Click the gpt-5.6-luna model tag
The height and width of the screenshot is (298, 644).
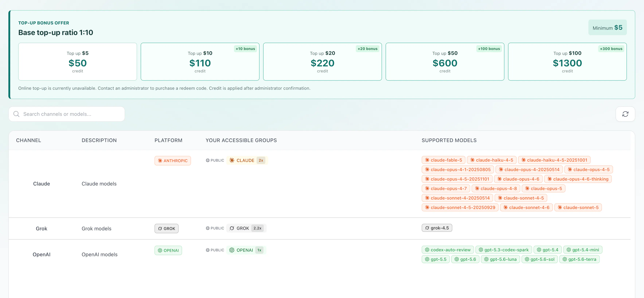pos(500,260)
